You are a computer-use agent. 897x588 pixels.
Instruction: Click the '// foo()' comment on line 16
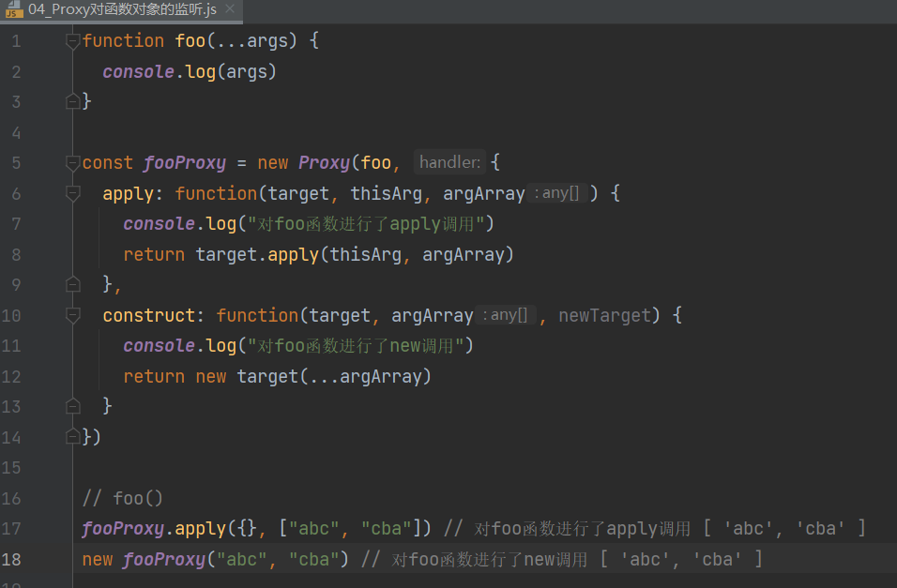pos(122,498)
